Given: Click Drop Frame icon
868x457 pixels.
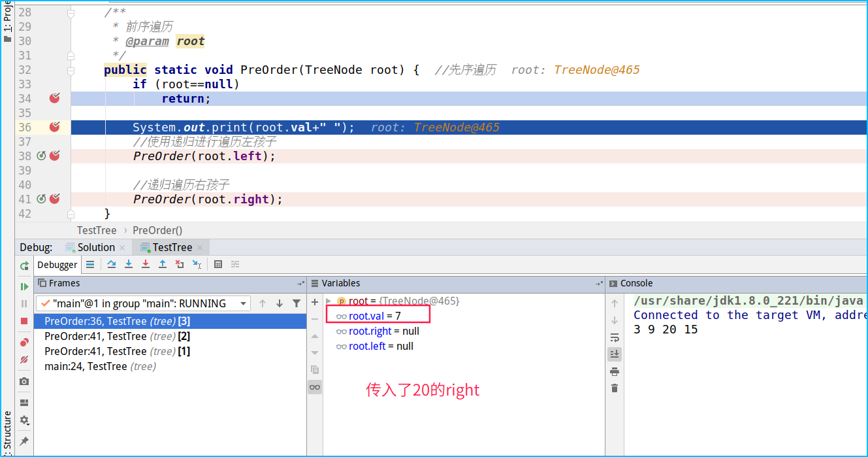Looking at the screenshot, I should tap(180, 264).
